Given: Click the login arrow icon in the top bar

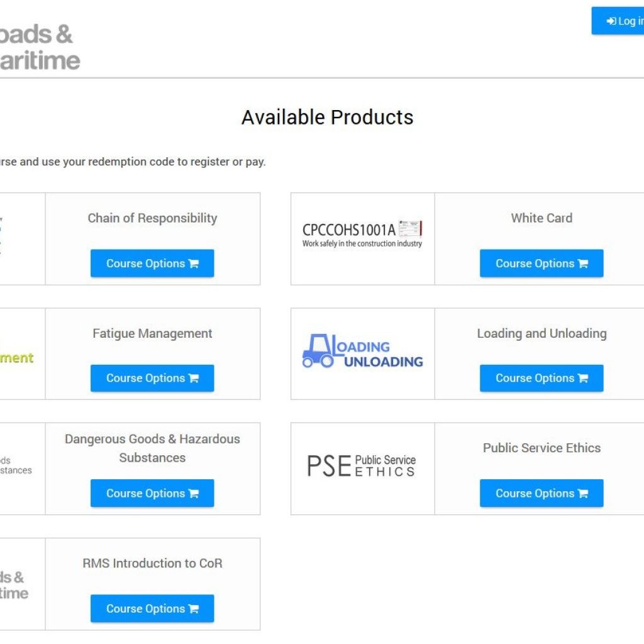Looking at the screenshot, I should pos(611,21).
